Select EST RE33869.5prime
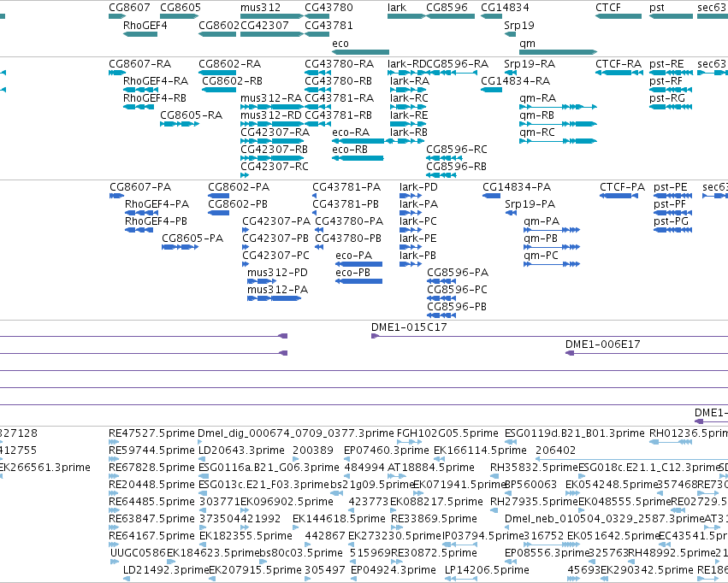Viewport: 728px width, 583px height. coord(434,519)
